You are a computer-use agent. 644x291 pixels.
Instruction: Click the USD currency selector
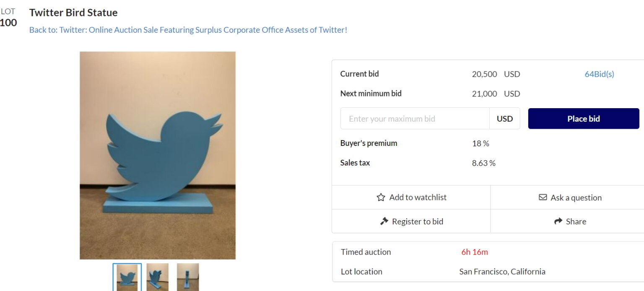point(504,118)
